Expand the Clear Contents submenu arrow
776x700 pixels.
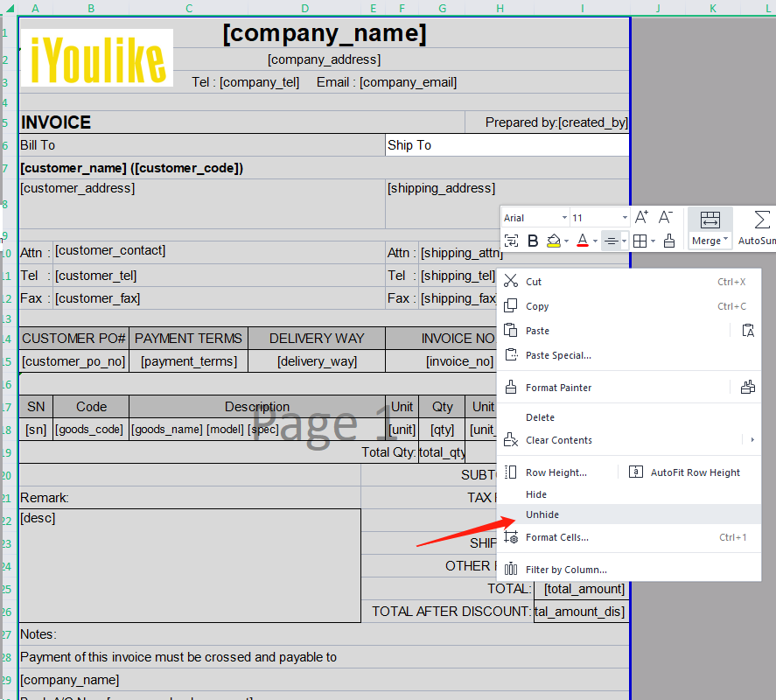pos(752,440)
